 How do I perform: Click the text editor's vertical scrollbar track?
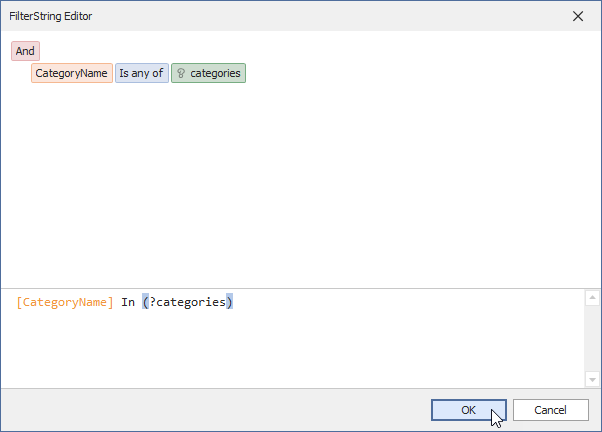pyautogui.click(x=591, y=340)
